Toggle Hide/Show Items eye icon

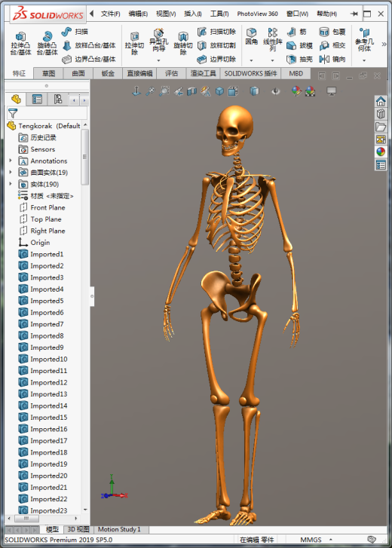[276, 91]
